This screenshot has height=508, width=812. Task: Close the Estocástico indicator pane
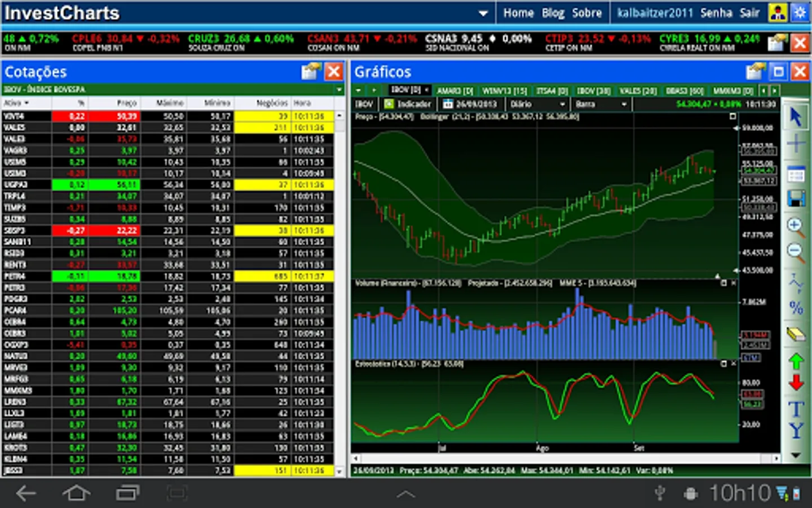coord(734,364)
